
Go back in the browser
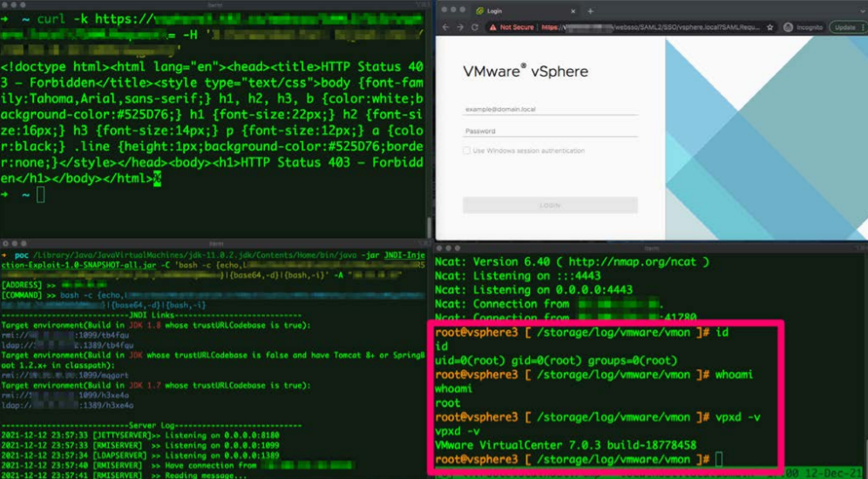pos(445,27)
